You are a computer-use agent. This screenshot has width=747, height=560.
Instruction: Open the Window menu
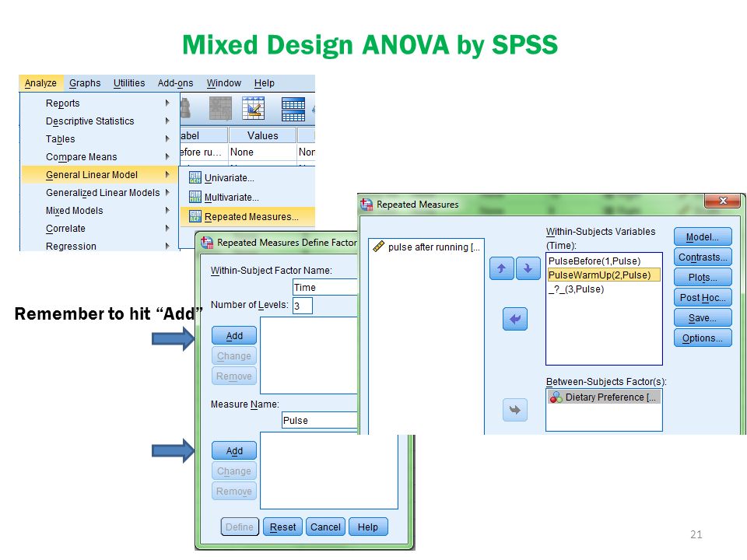point(223,83)
